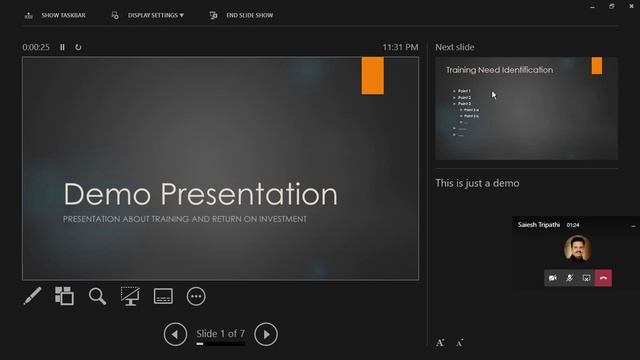640x360 pixels.
Task: Open the Display Settings dropdown
Action: tap(148, 16)
